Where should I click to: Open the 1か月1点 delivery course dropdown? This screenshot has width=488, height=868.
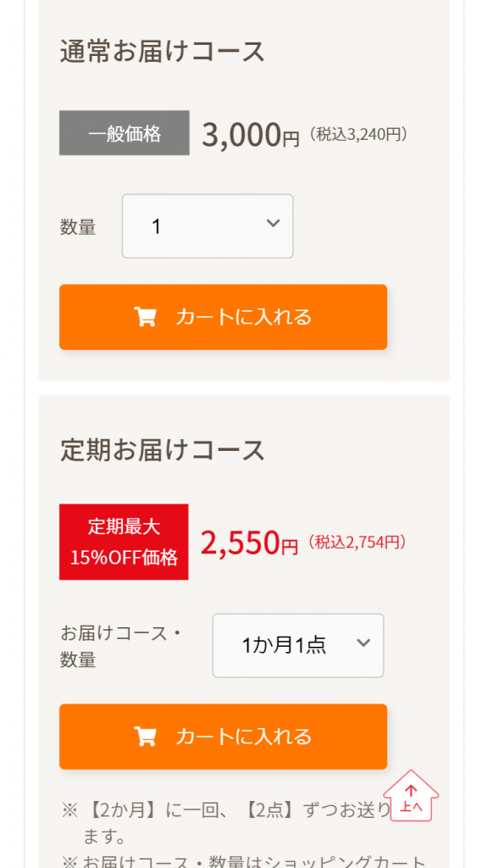tap(298, 645)
